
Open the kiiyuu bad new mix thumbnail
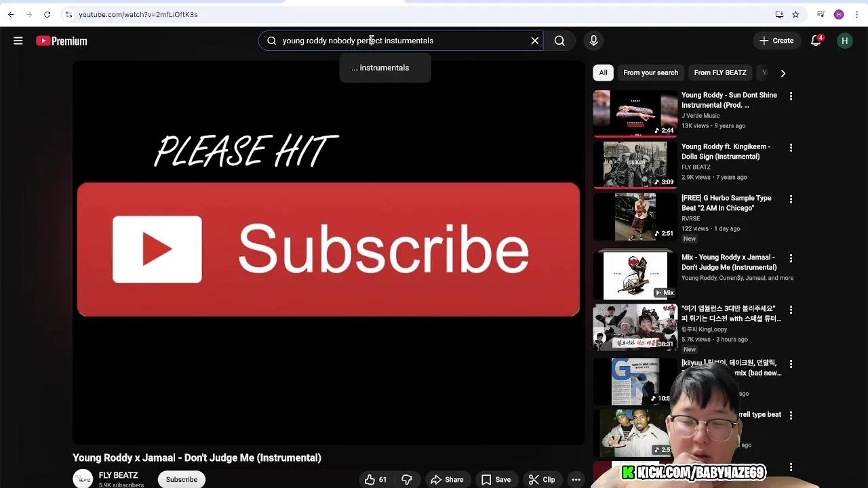pyautogui.click(x=635, y=381)
